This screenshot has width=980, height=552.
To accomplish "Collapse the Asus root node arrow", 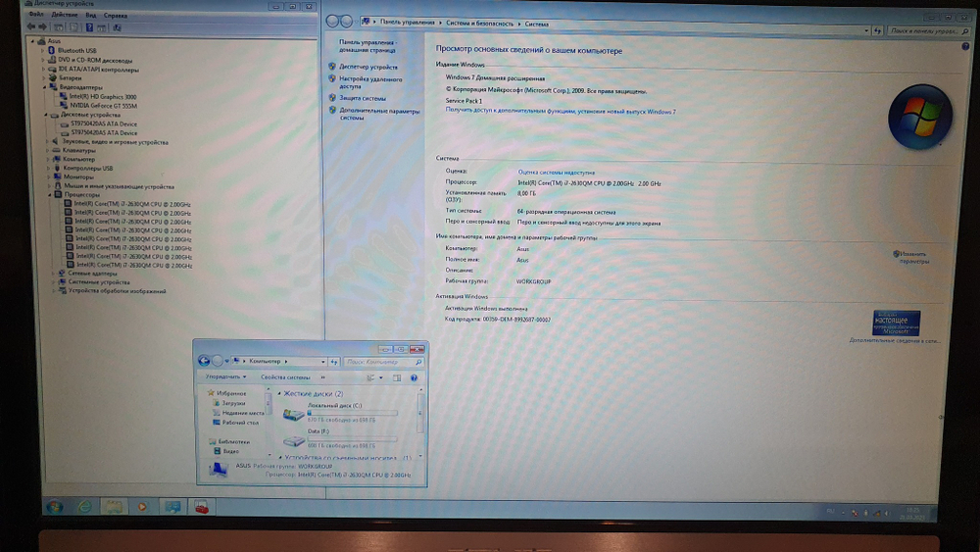I will 33,41.
